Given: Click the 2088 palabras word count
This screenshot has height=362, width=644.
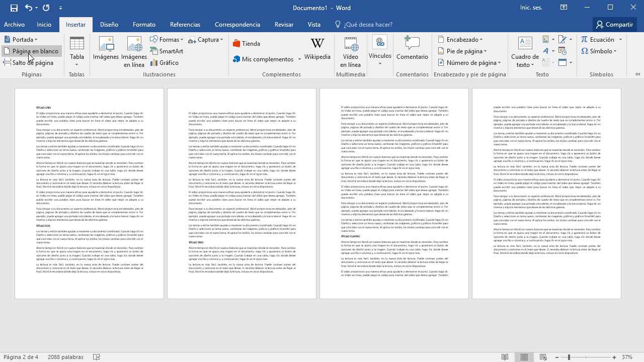Looking at the screenshot, I should 65,357.
